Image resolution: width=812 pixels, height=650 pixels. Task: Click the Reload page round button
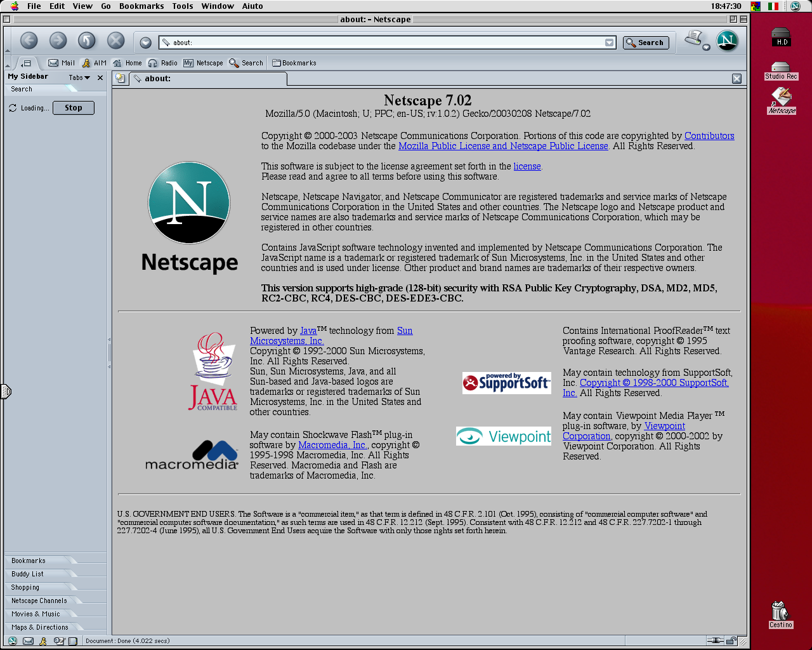pyautogui.click(x=87, y=41)
